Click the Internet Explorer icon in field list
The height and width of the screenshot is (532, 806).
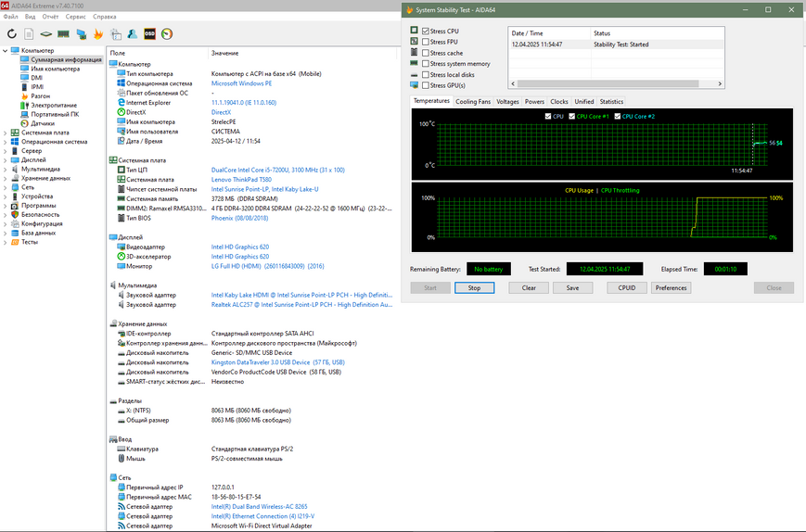pyautogui.click(x=121, y=103)
